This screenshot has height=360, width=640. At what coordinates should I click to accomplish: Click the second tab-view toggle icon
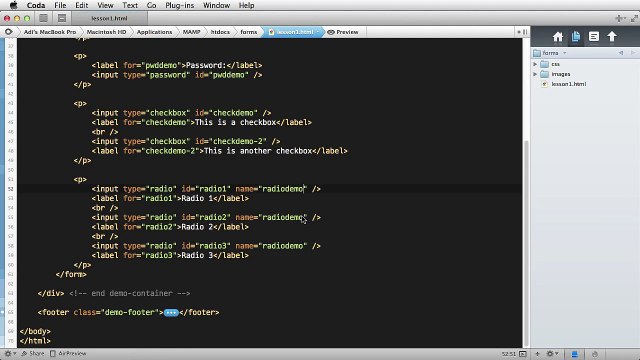pyautogui.click(x=62, y=18)
